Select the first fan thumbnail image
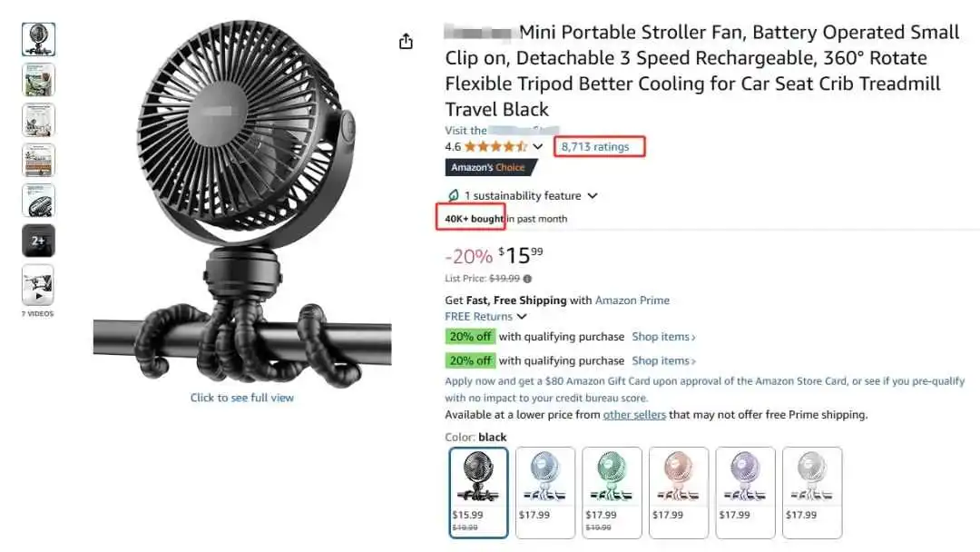This screenshot has height=552, width=980. coord(38,39)
